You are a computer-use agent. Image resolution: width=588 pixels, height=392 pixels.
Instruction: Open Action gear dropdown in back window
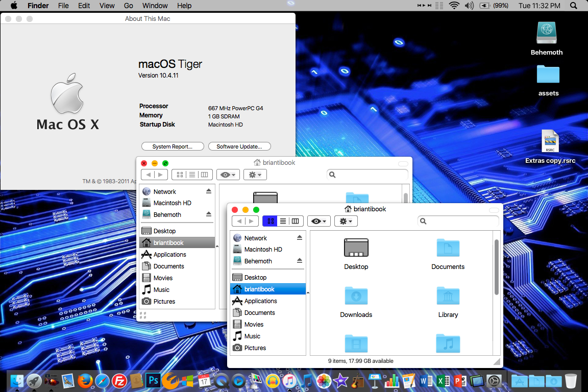pyautogui.click(x=255, y=175)
